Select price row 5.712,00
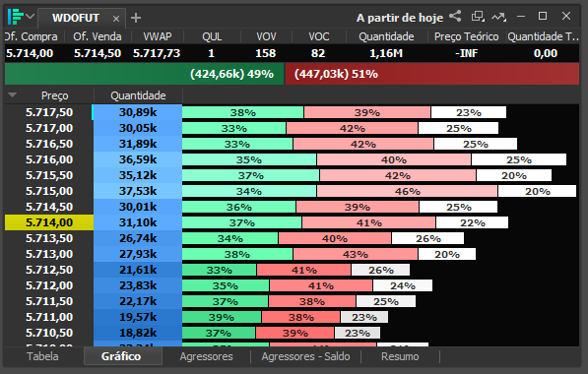 coord(49,285)
